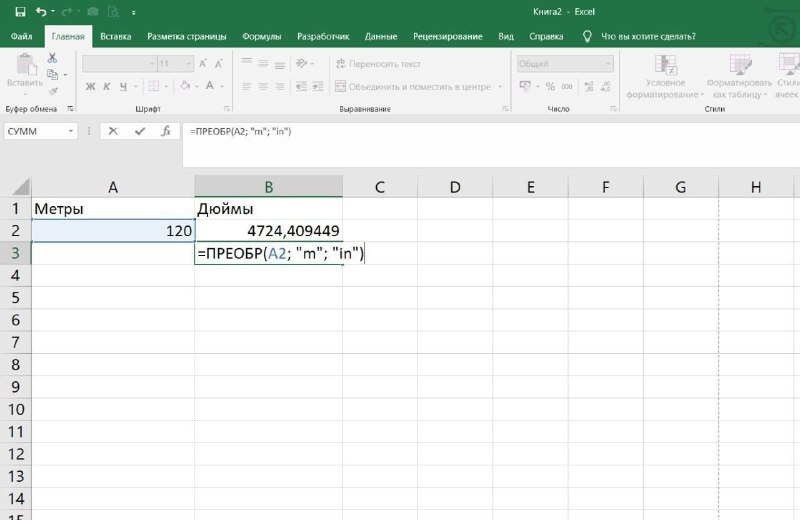Toggle Переносить текст wrap text
The image size is (800, 520).
[x=378, y=64]
